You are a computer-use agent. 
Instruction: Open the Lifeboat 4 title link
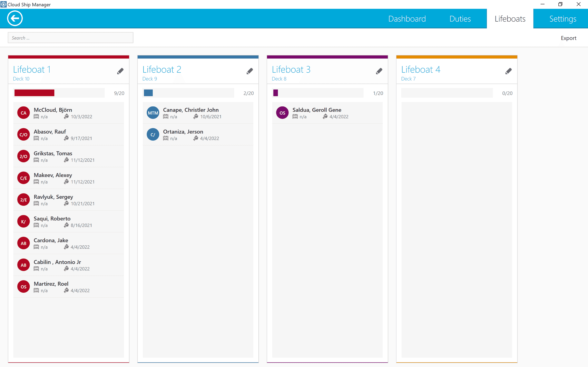(x=421, y=70)
